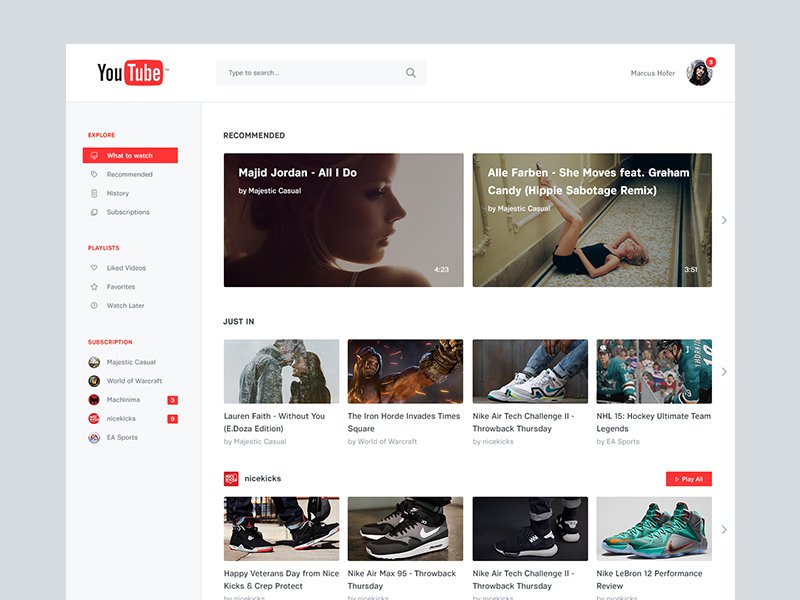
Task: Open Marcus Hofer's profile avatar
Action: pyautogui.click(x=699, y=73)
